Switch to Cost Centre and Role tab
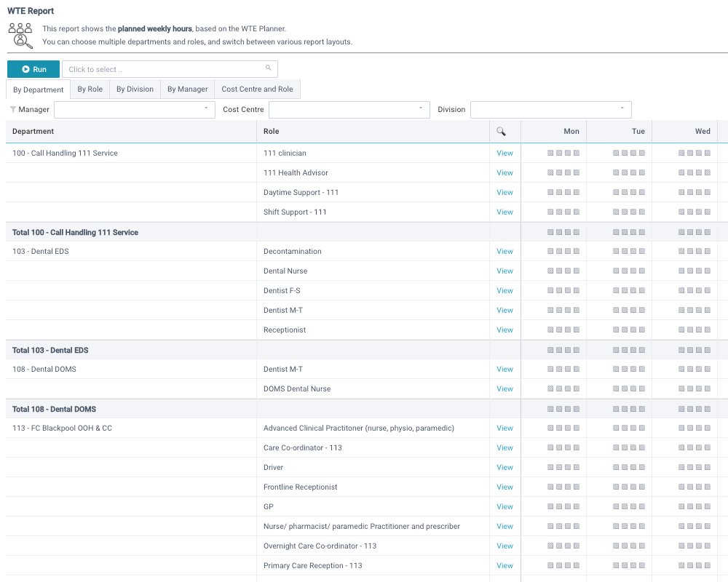 257,89
